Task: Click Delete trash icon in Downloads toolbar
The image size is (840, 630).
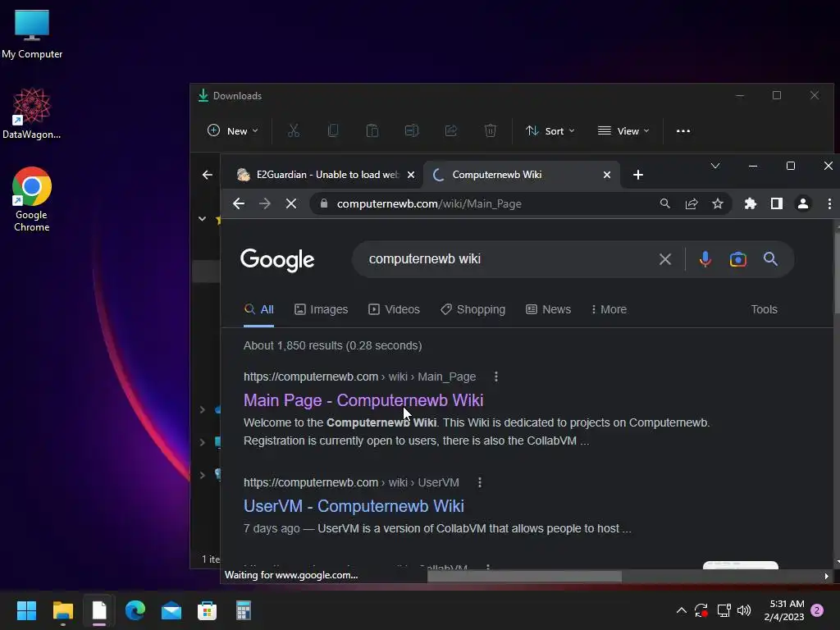Action: click(491, 130)
